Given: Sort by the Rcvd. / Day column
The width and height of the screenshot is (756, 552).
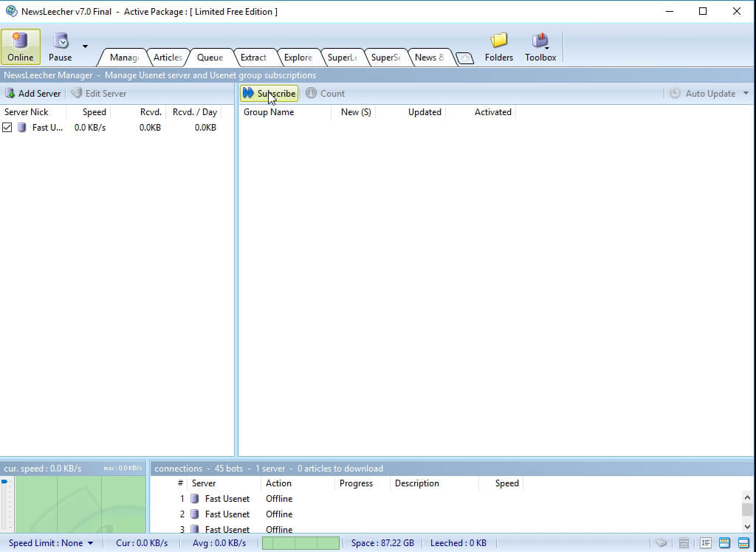Looking at the screenshot, I should point(193,112).
